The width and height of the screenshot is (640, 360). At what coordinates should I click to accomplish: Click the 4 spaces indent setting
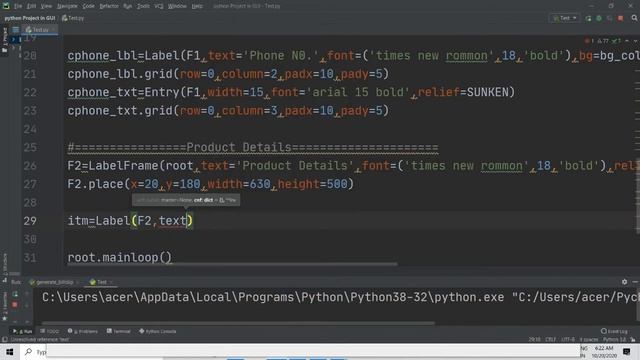click(589, 339)
